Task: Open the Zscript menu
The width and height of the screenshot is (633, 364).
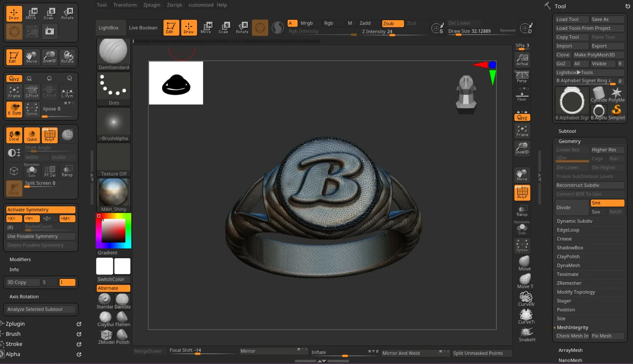Action: pyautogui.click(x=174, y=5)
